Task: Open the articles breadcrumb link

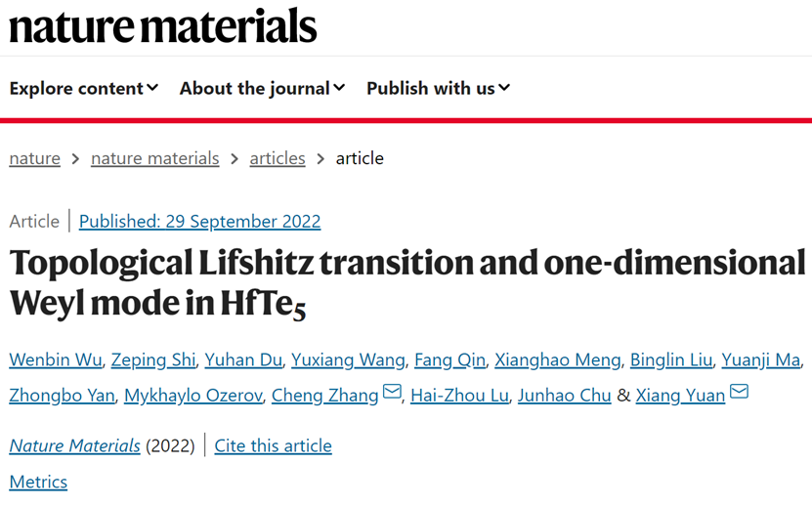Action: [x=278, y=158]
